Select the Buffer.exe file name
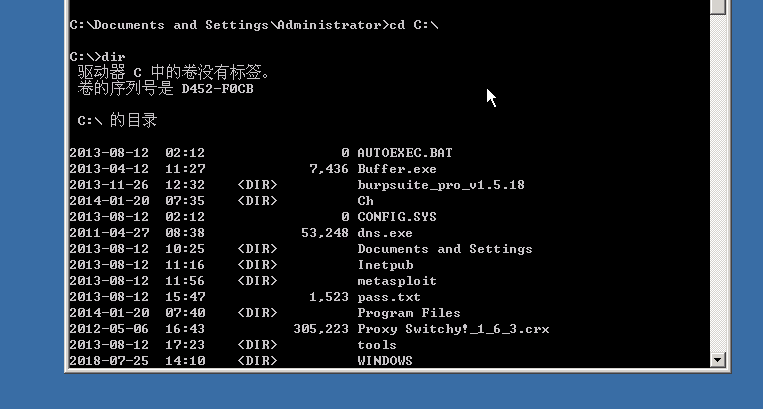763x409 pixels. tap(397, 169)
